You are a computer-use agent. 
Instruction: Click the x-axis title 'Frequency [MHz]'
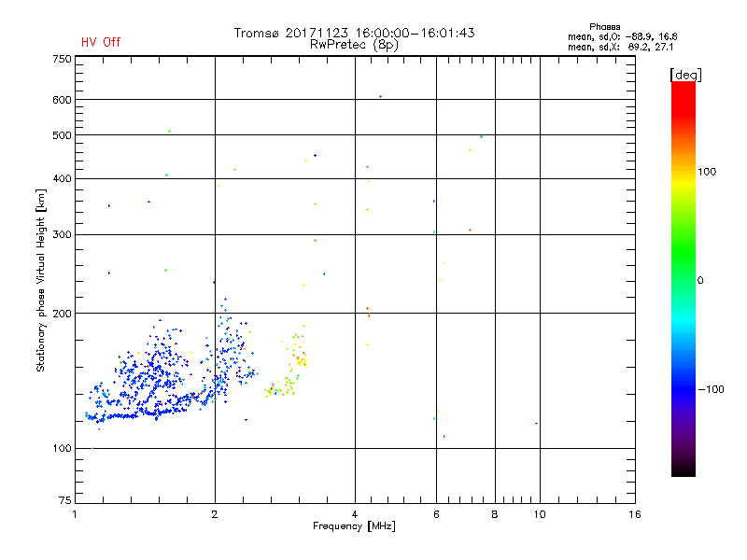[x=354, y=526]
